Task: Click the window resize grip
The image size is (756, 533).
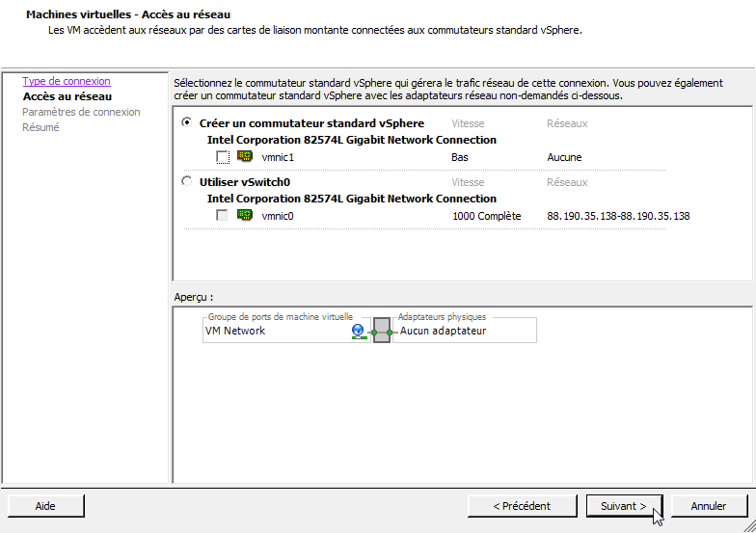Action: pos(749,526)
